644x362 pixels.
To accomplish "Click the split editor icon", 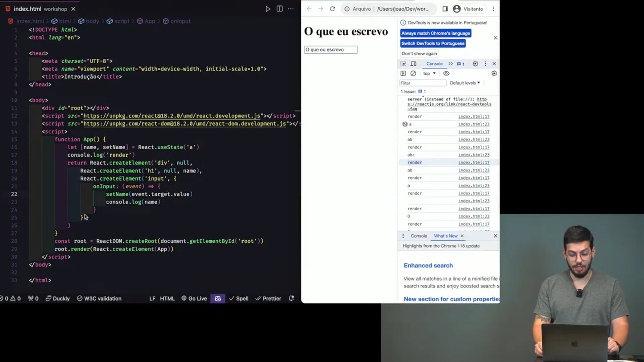I will coord(279,9).
